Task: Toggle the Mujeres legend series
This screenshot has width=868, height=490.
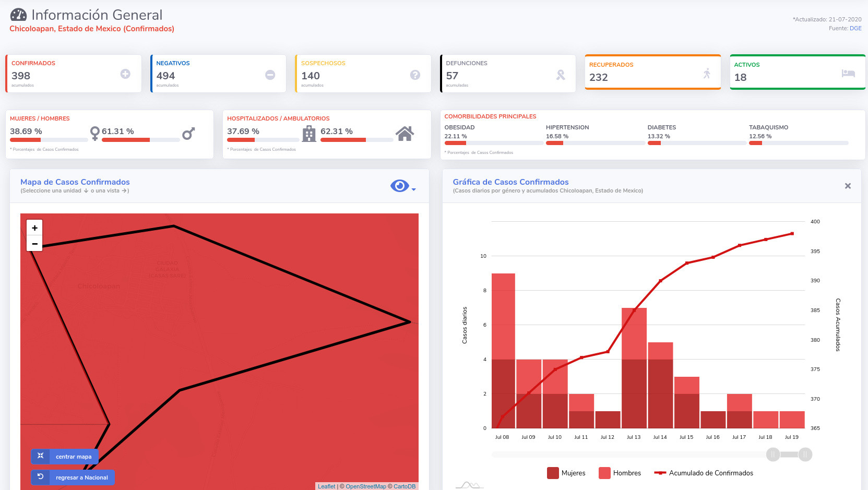Action: 566,473
